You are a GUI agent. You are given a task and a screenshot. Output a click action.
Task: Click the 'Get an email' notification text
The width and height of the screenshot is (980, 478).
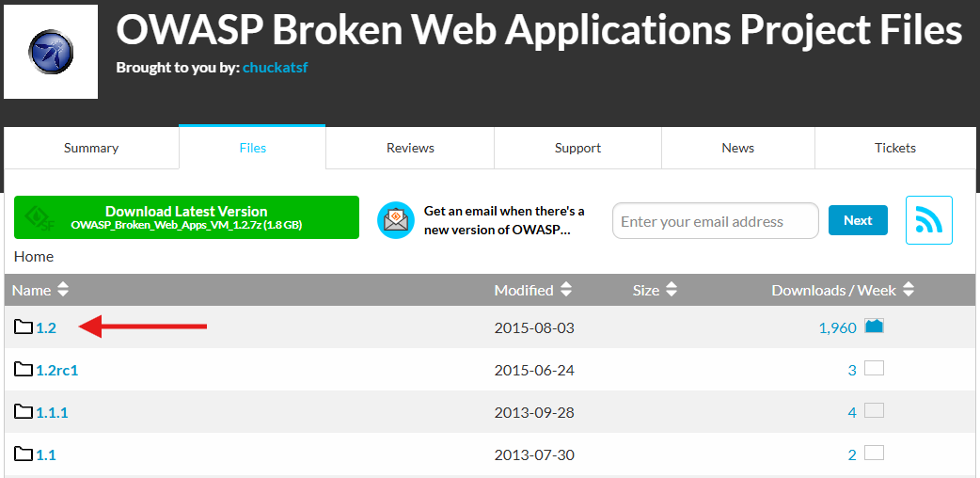tap(504, 220)
